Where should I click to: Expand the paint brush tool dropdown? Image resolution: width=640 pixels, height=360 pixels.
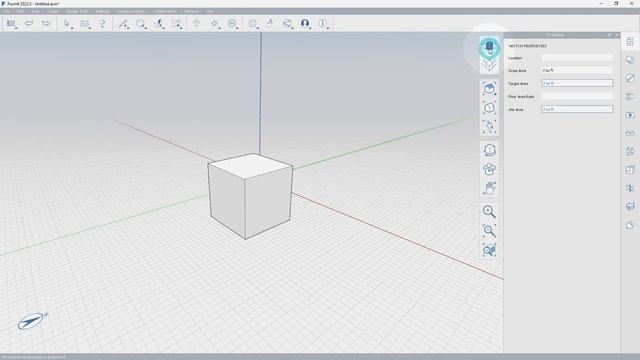[x=159, y=24]
